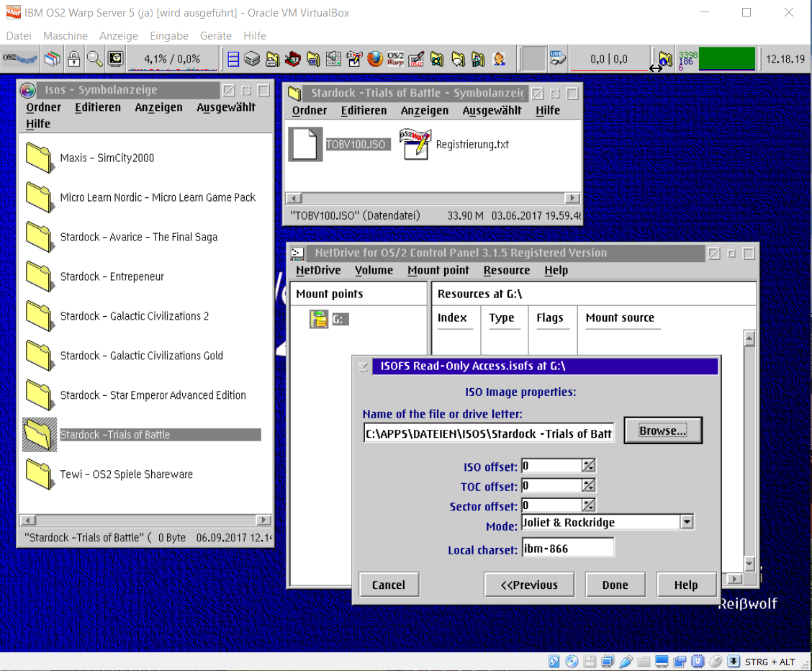Click the Help button in the ISOFS dialog
The image size is (812, 671).
pyautogui.click(x=685, y=585)
